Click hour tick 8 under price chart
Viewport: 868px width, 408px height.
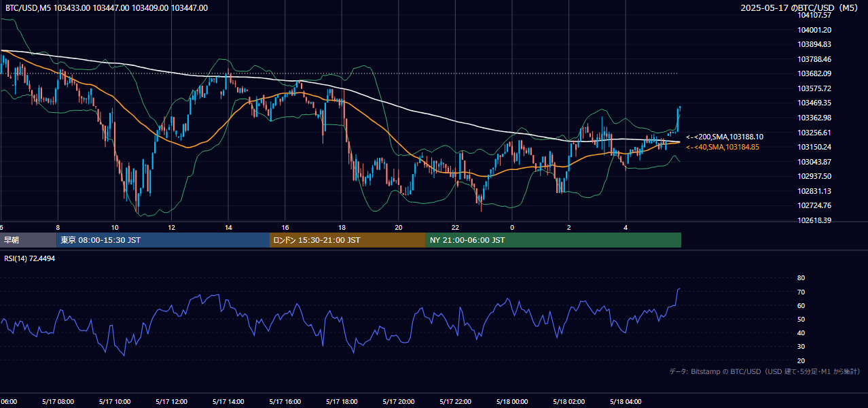pyautogui.click(x=58, y=227)
